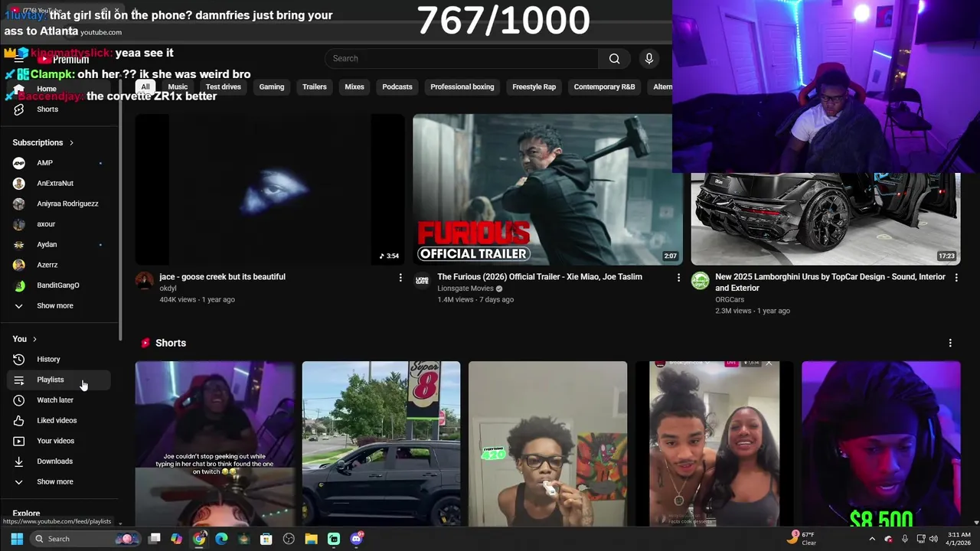Select the Trailers filter chip
Image resolution: width=980 pixels, height=551 pixels.
(x=315, y=87)
